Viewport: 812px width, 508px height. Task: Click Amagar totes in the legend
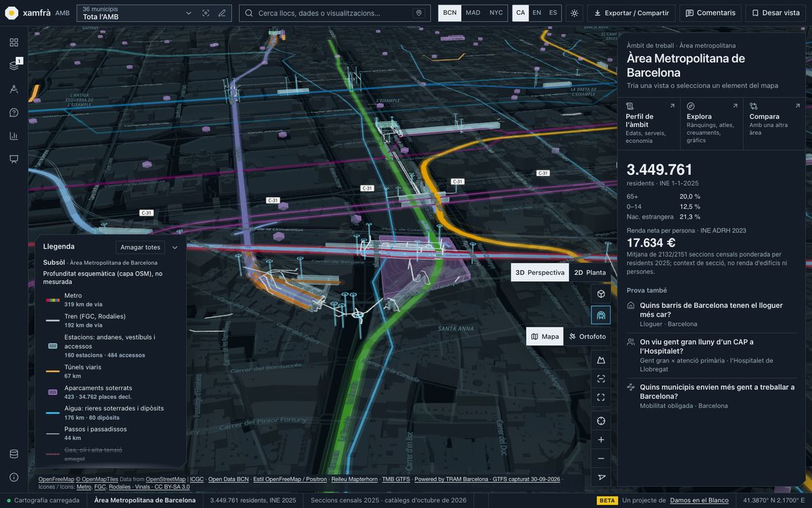tap(140, 247)
